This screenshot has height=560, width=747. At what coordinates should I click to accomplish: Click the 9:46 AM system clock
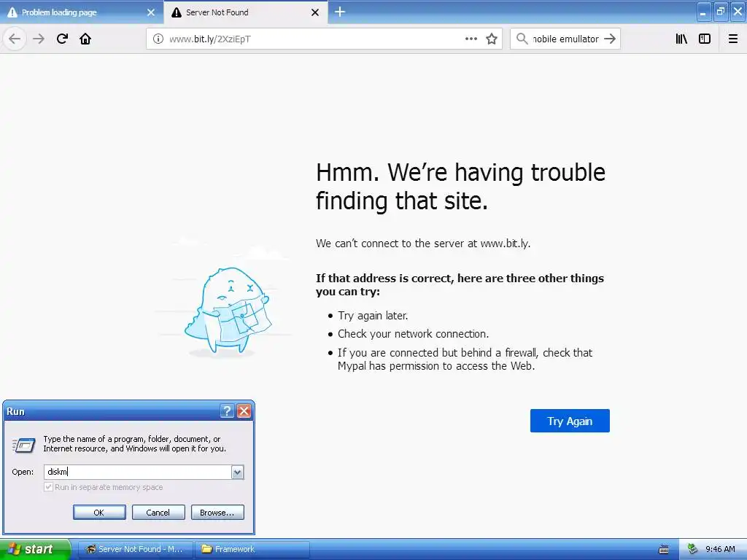pyautogui.click(x=720, y=549)
